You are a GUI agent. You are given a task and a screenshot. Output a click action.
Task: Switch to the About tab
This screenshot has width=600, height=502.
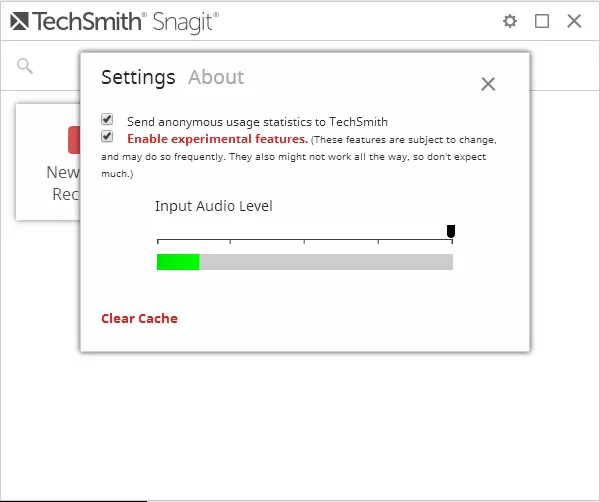216,77
